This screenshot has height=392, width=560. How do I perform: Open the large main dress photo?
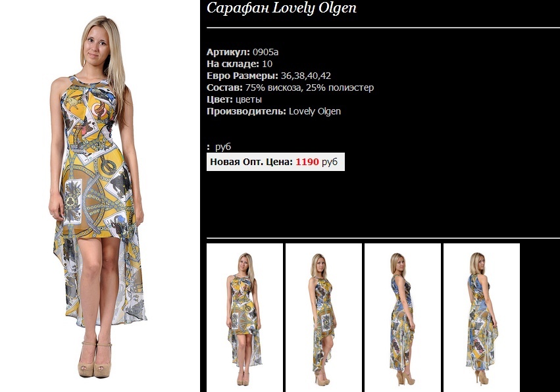[100, 196]
